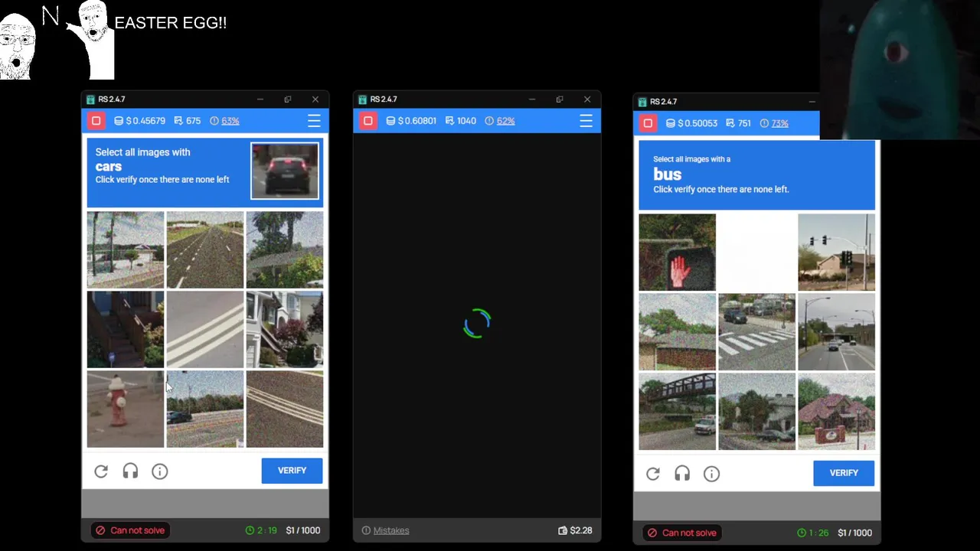Click balance icon showing $0.50053
The height and width of the screenshot is (551, 980).
(671, 123)
